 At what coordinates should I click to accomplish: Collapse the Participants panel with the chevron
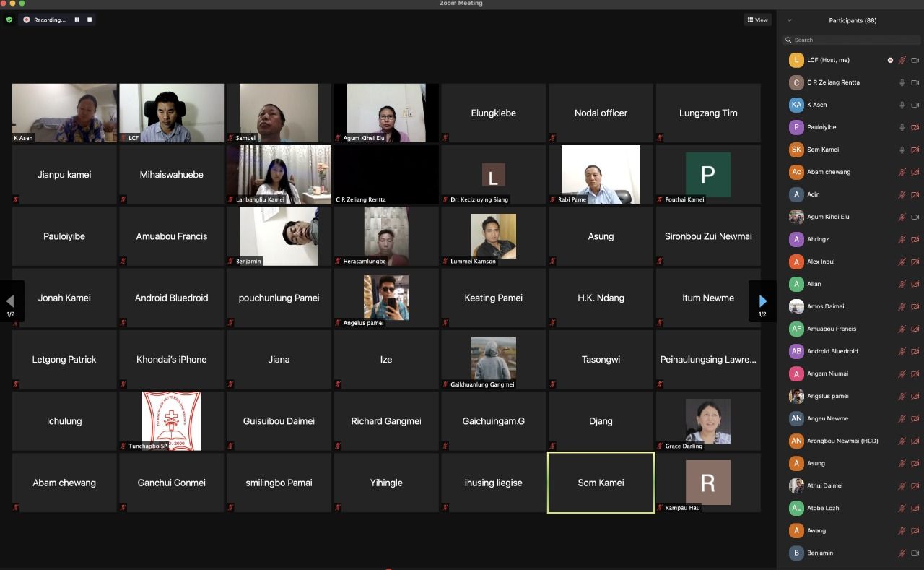[x=789, y=20]
